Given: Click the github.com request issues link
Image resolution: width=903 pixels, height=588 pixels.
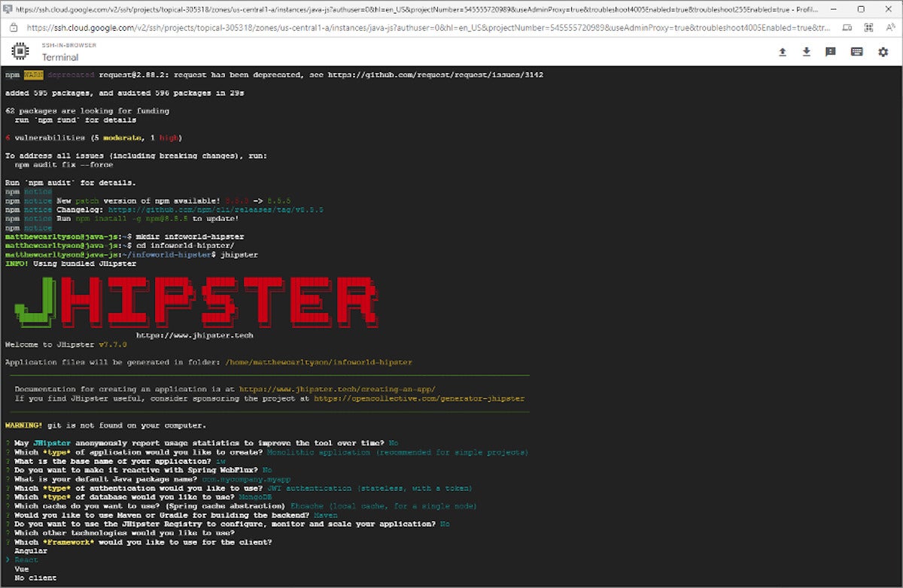Looking at the screenshot, I should pyautogui.click(x=435, y=75).
